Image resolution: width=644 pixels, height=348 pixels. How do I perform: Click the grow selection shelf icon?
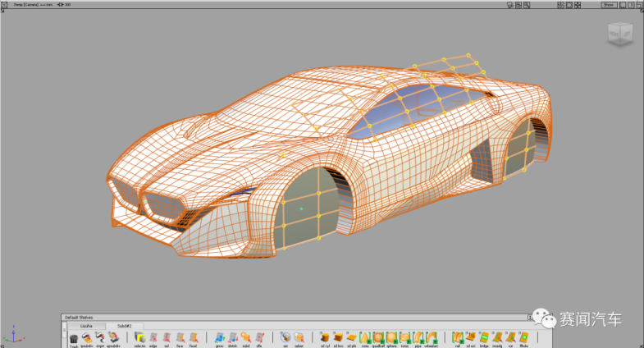(x=219, y=338)
